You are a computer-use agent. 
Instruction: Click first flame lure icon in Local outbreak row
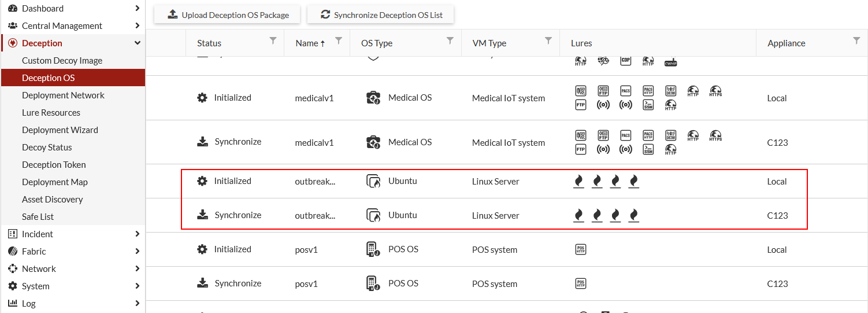[x=578, y=181]
